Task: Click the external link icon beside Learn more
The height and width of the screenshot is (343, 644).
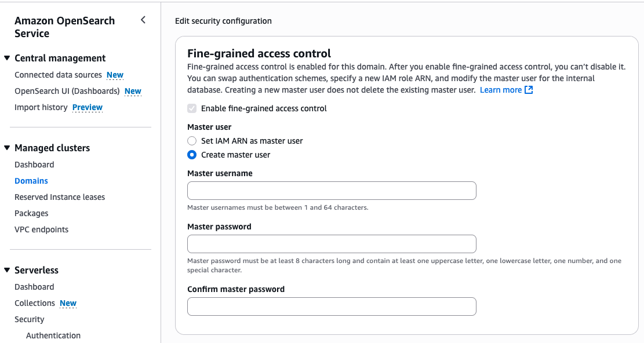Action: point(529,90)
